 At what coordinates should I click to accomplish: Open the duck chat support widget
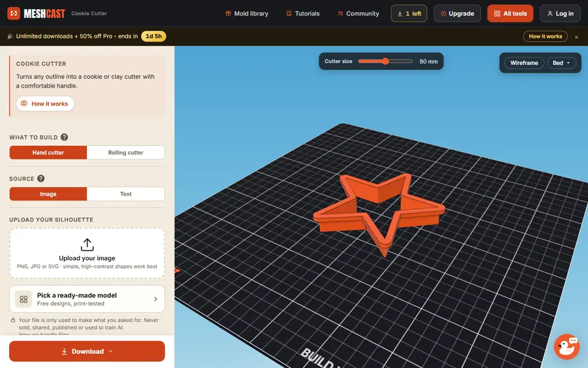point(567,347)
